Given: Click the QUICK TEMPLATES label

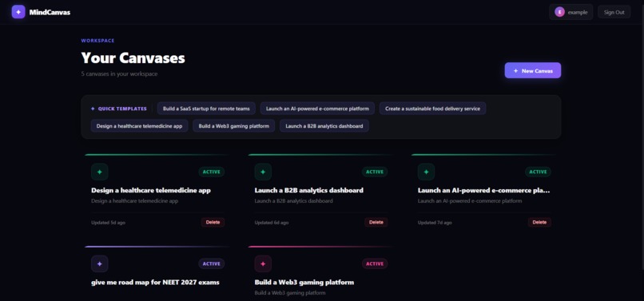Looking at the screenshot, I should click(122, 109).
